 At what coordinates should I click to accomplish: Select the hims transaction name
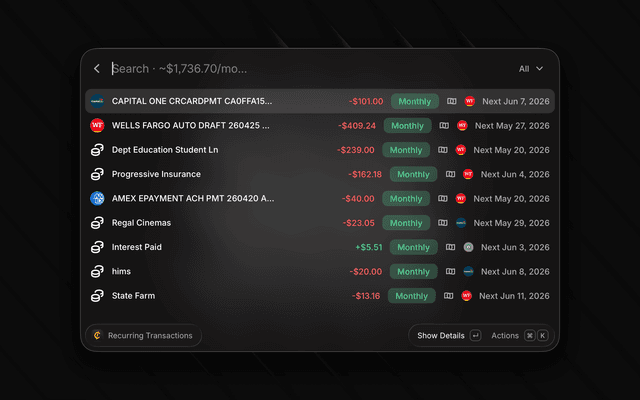pos(121,271)
